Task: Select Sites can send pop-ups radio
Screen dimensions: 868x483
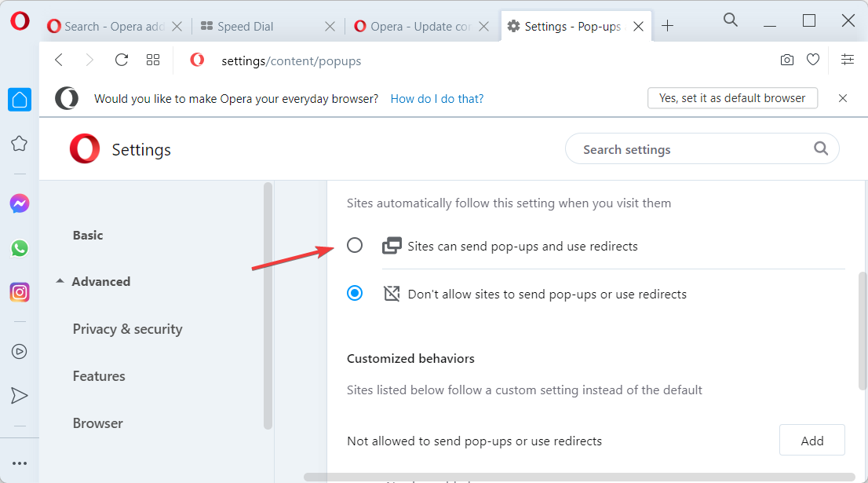Action: (355, 245)
